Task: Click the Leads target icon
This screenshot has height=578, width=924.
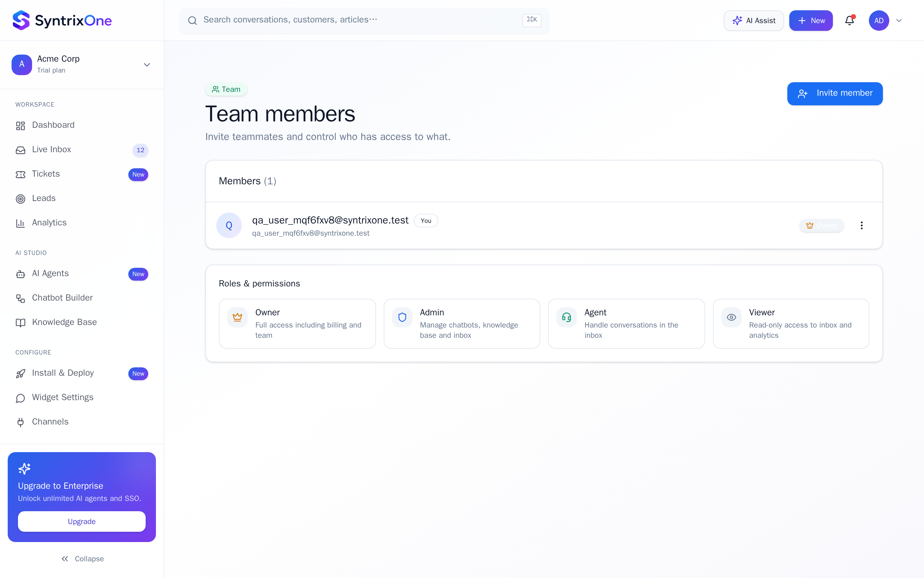Action: click(x=21, y=199)
